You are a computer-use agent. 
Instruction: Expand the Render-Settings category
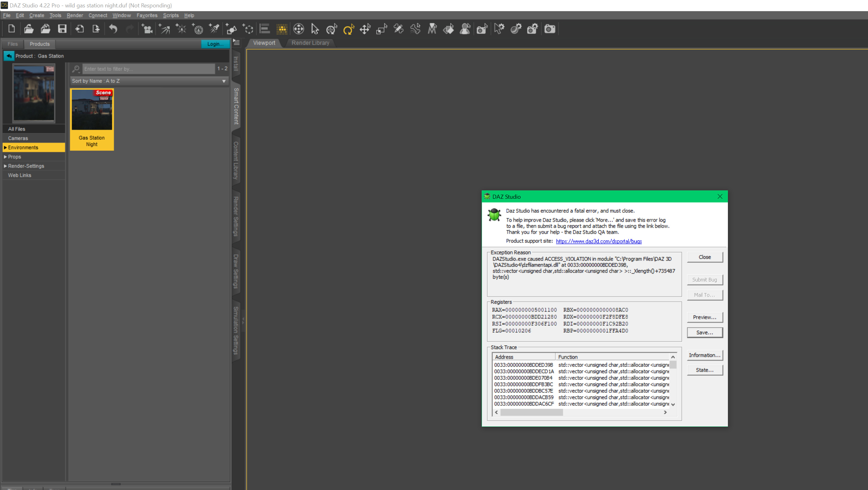pyautogui.click(x=5, y=166)
